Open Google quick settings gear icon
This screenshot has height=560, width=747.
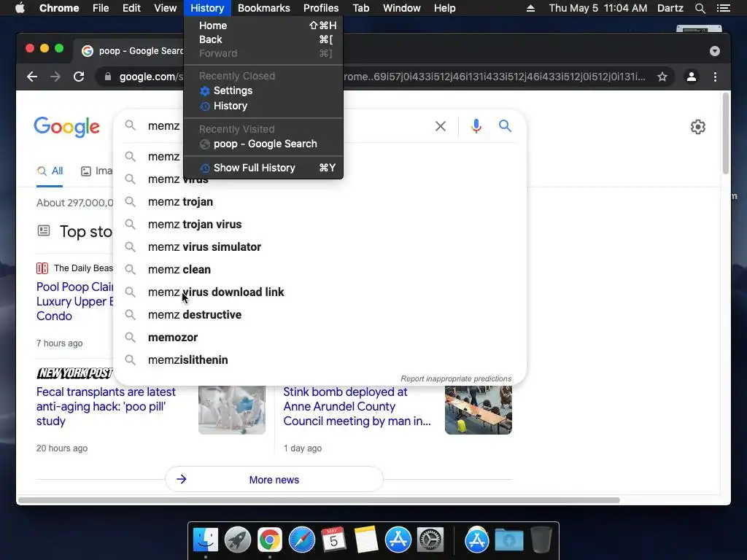click(x=698, y=127)
